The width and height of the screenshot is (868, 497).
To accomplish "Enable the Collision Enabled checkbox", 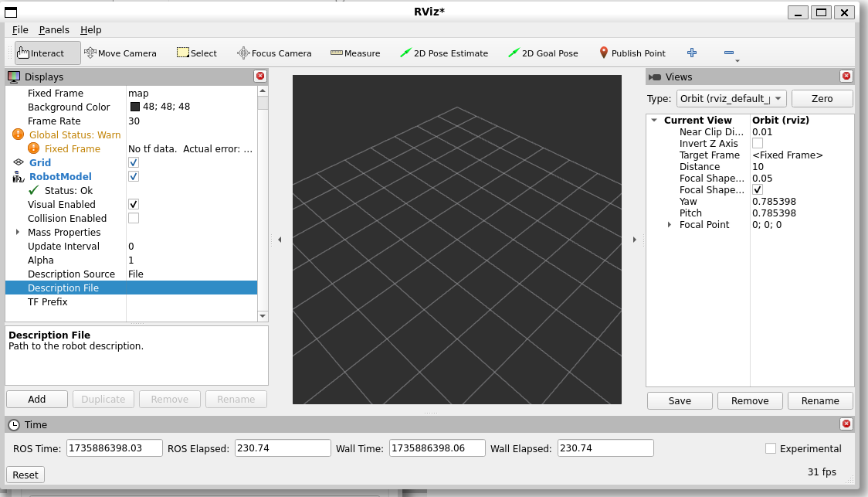I will pos(134,218).
